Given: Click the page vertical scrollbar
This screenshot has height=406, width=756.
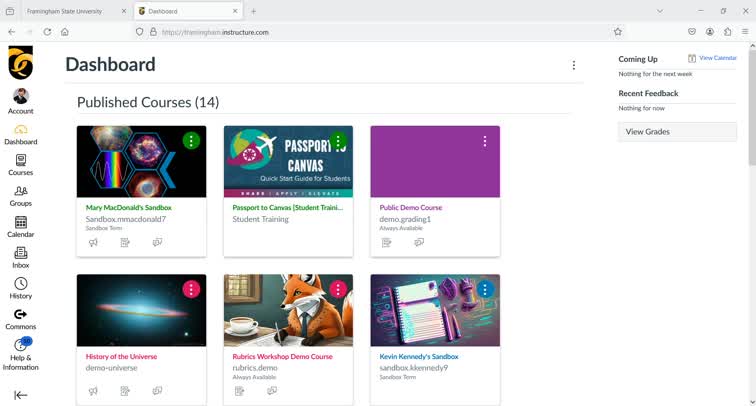Looking at the screenshot, I should tap(752, 106).
